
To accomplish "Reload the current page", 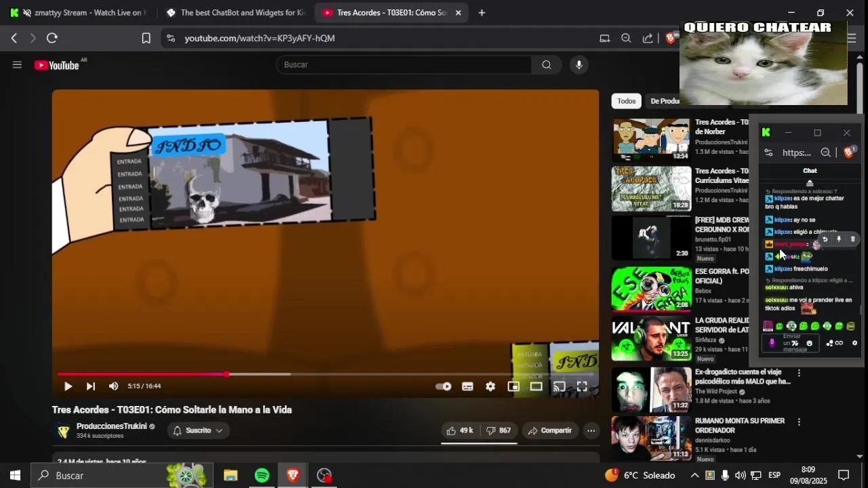I will (x=52, y=39).
